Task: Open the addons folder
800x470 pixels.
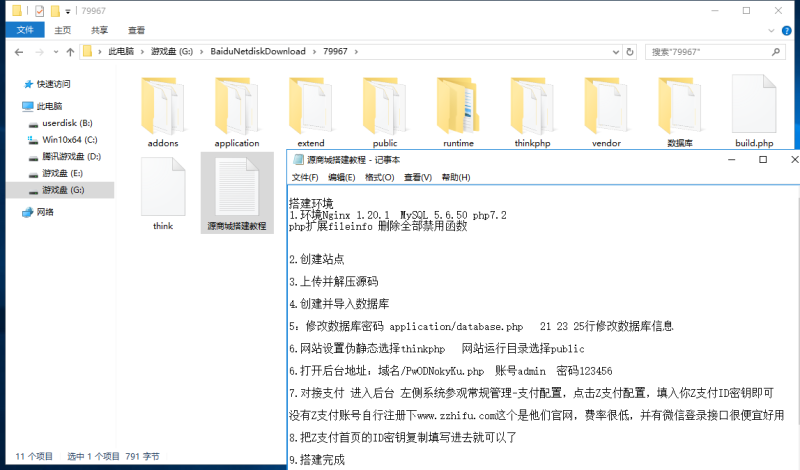Action: pos(163,112)
